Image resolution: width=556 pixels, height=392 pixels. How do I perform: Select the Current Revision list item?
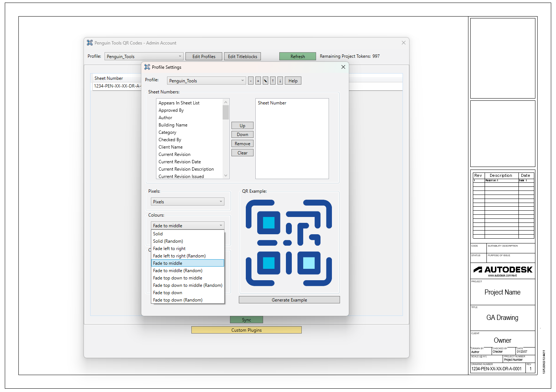pyautogui.click(x=190, y=154)
